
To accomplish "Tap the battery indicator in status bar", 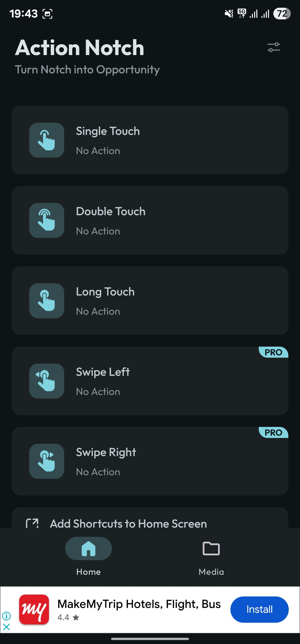I will coord(282,14).
